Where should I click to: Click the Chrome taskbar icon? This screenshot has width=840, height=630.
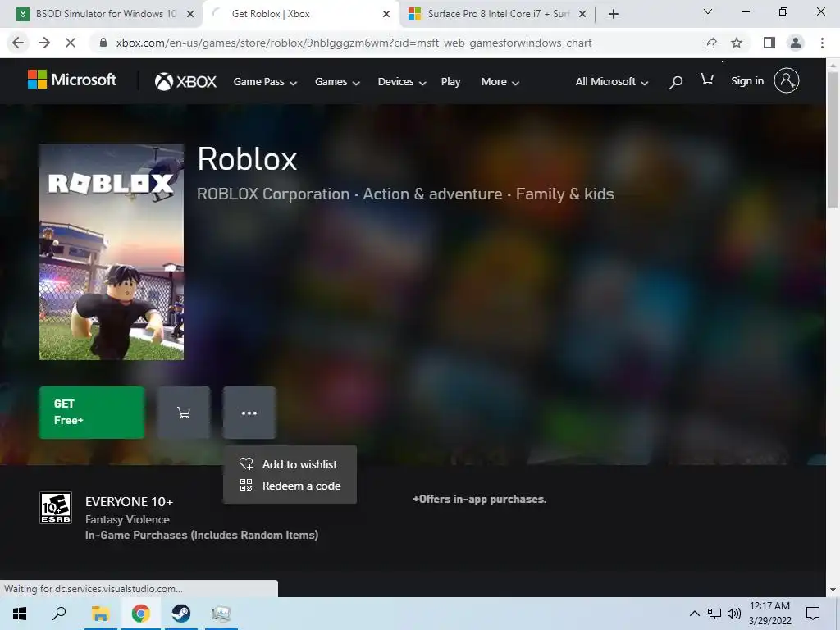(141, 614)
